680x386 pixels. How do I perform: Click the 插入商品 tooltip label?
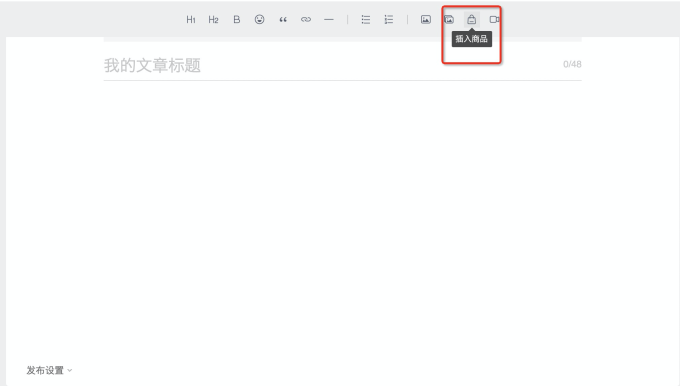click(x=471, y=39)
